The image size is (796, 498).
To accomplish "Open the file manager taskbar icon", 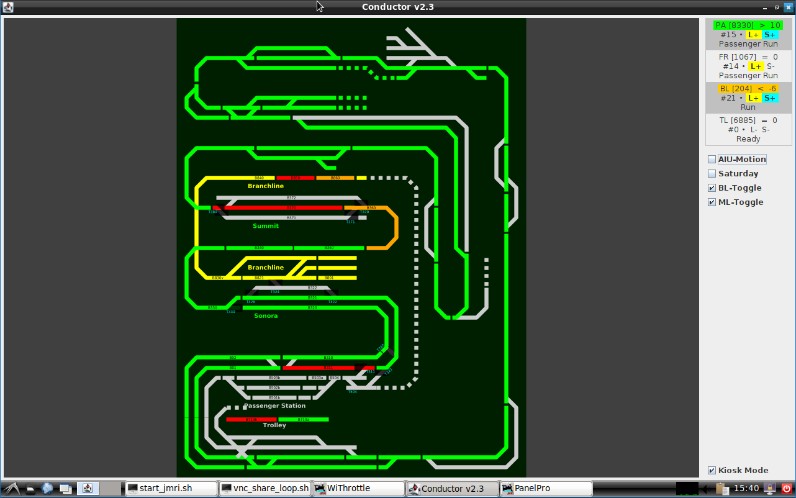I will tap(30, 488).
